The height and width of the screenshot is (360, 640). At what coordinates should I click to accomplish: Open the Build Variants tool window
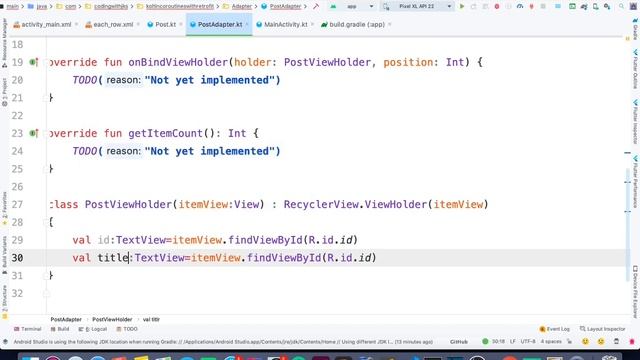[4, 255]
